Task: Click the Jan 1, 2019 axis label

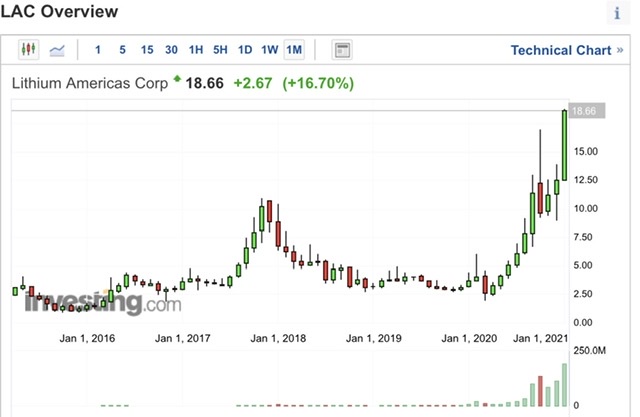Action: coord(373,338)
